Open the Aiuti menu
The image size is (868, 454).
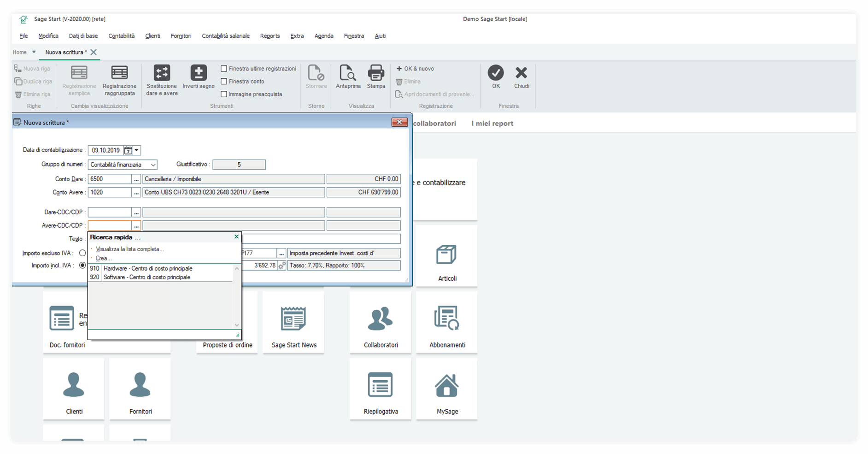tap(380, 36)
